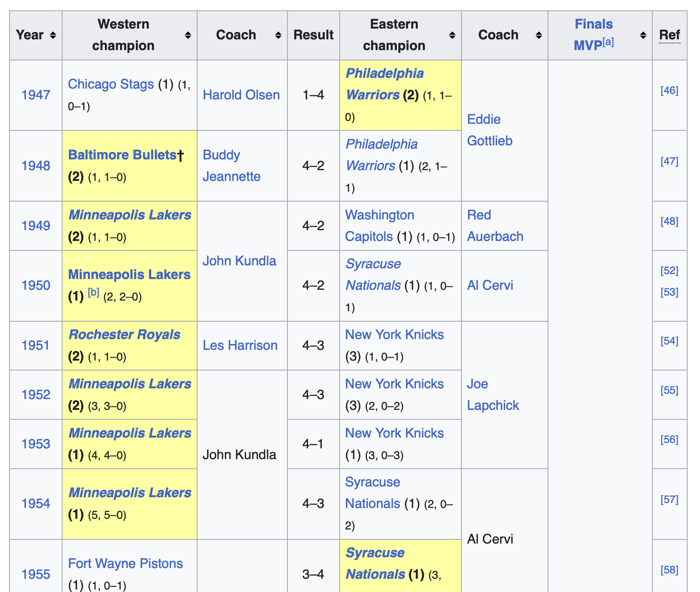This screenshot has height=592, width=700.
Task: Sort by Eastern conference Coach column
Action: pyautogui.click(x=538, y=36)
